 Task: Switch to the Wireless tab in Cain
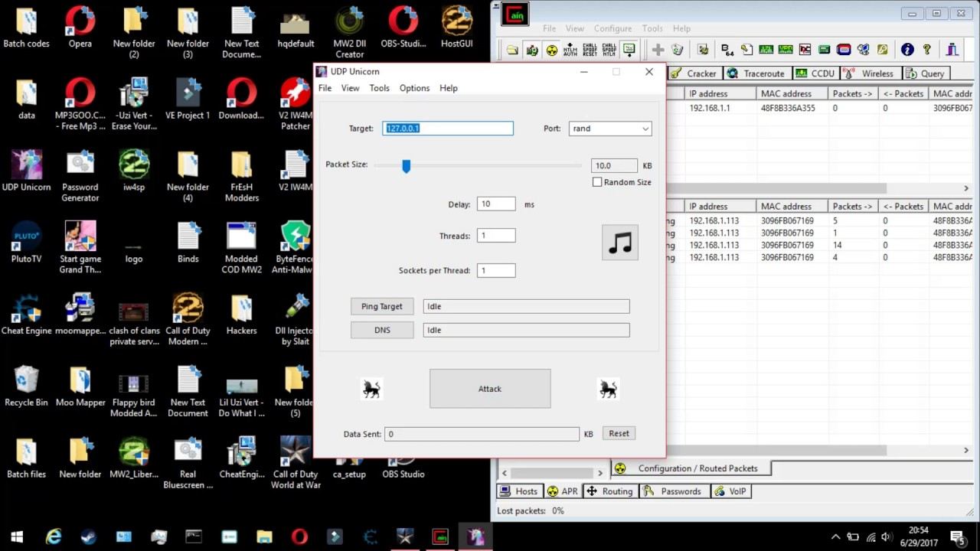[x=870, y=73]
